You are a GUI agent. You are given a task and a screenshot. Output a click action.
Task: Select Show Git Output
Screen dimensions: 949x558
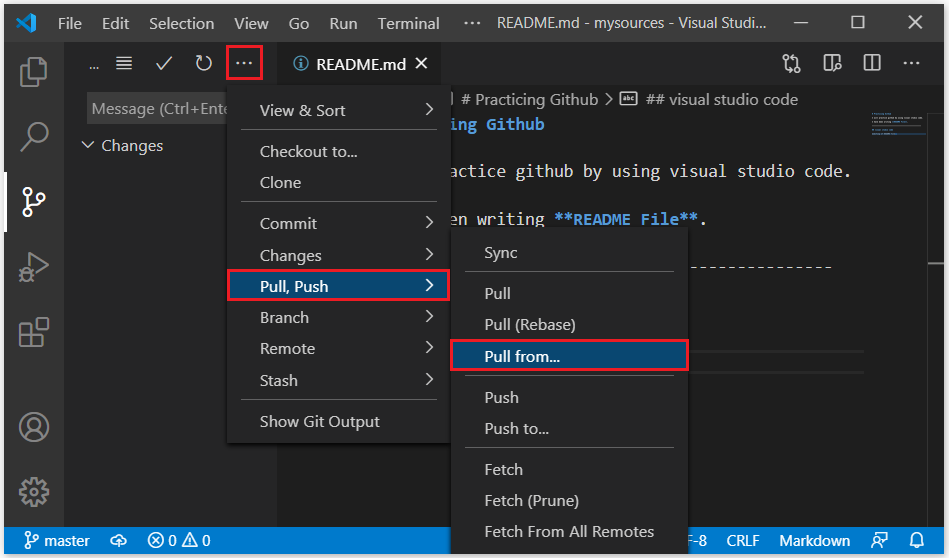pyautogui.click(x=339, y=421)
